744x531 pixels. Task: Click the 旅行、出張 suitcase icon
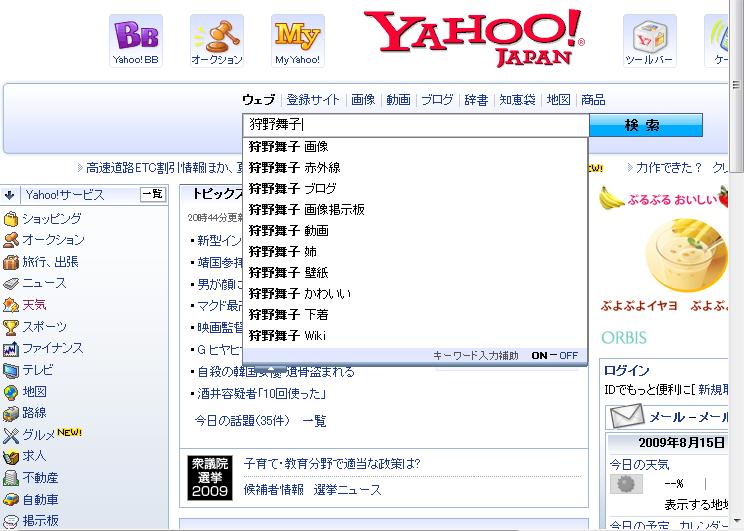click(x=10, y=262)
